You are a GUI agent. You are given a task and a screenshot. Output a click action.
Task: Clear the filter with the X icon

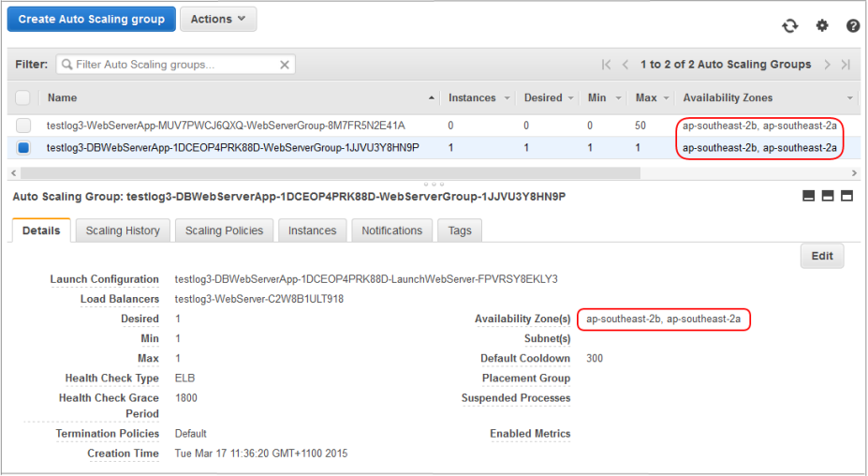point(285,65)
